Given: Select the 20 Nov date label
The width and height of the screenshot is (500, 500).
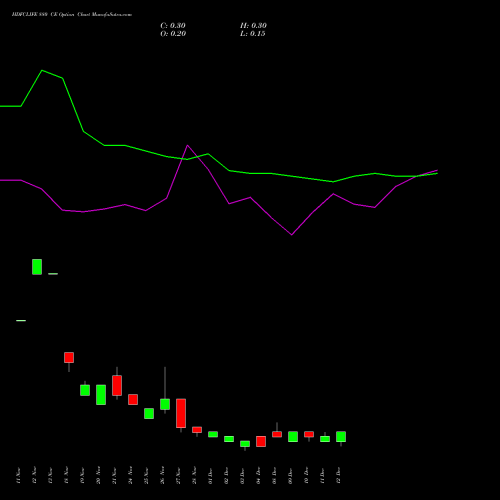Looking at the screenshot, I should tap(98, 475).
